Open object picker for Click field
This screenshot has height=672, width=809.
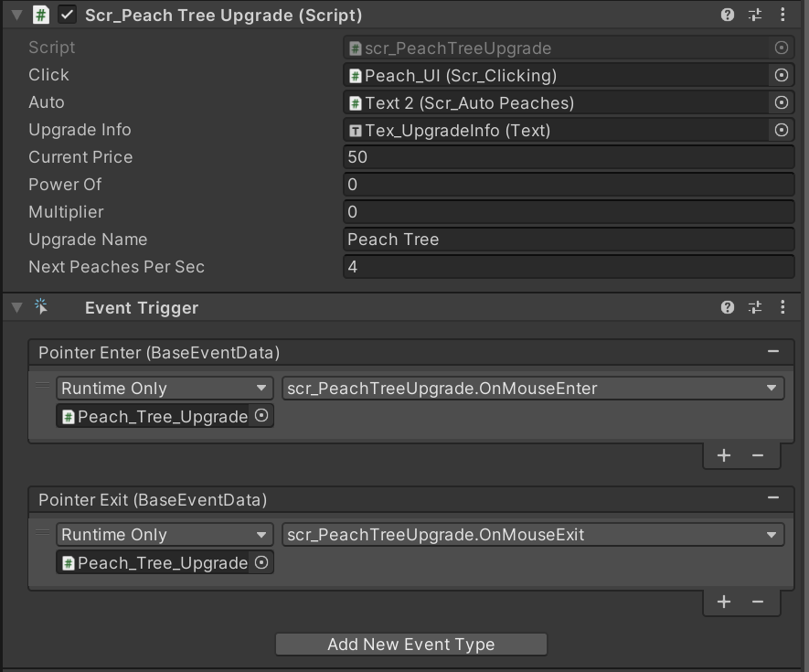click(x=781, y=75)
